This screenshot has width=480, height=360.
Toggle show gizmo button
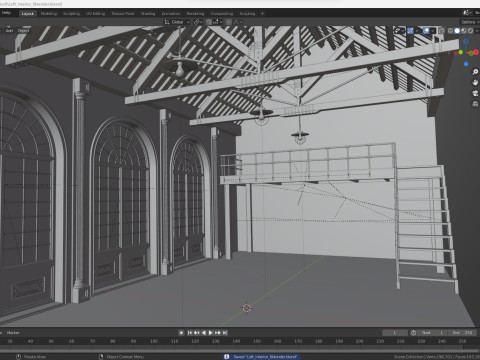coord(410,31)
